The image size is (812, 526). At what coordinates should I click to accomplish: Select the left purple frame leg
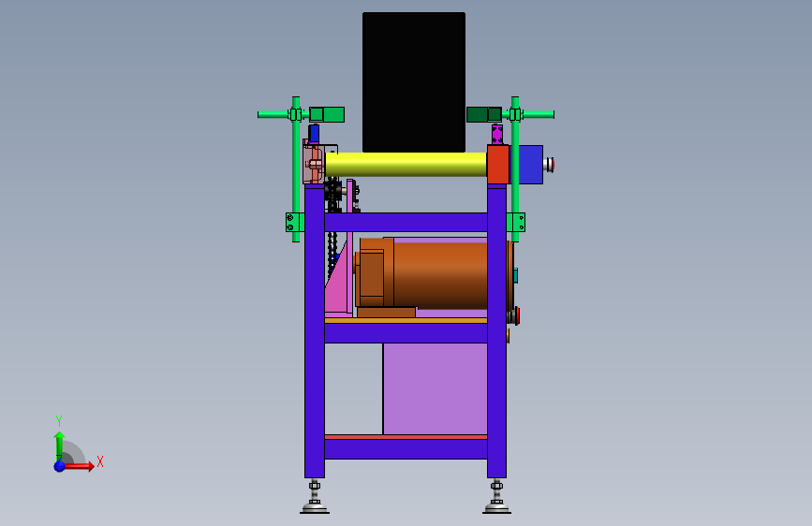coord(315,331)
